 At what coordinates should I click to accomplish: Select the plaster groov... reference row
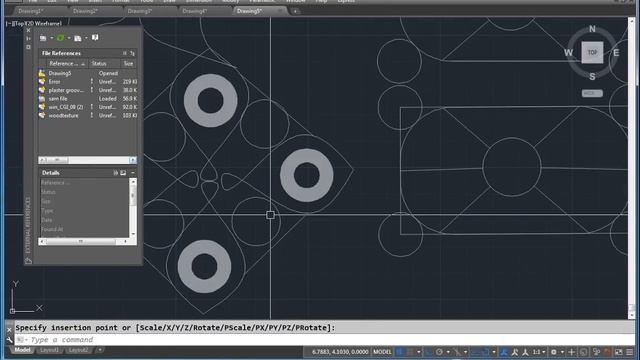(87, 90)
